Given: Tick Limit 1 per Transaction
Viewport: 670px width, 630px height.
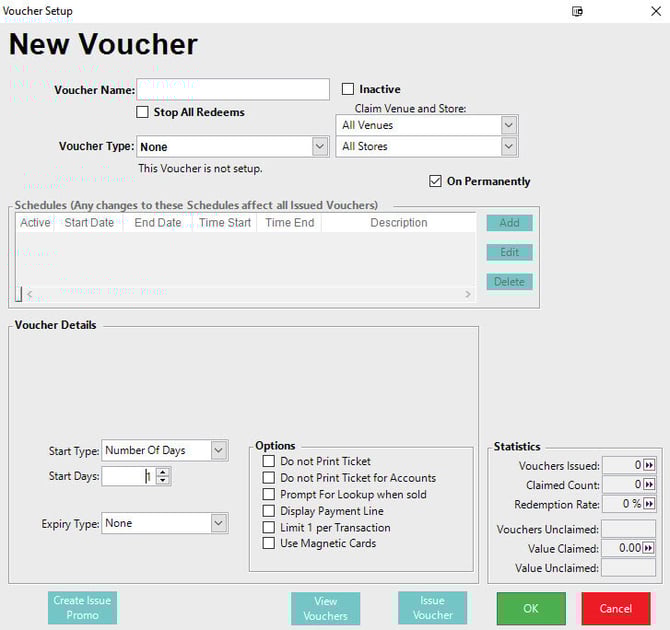Looking at the screenshot, I should [268, 527].
